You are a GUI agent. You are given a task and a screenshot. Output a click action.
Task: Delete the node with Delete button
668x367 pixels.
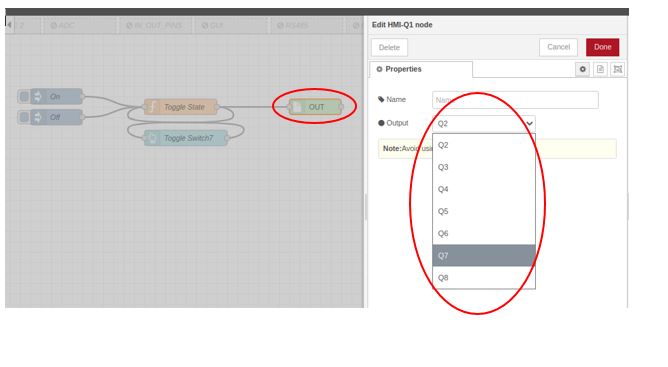tap(389, 47)
